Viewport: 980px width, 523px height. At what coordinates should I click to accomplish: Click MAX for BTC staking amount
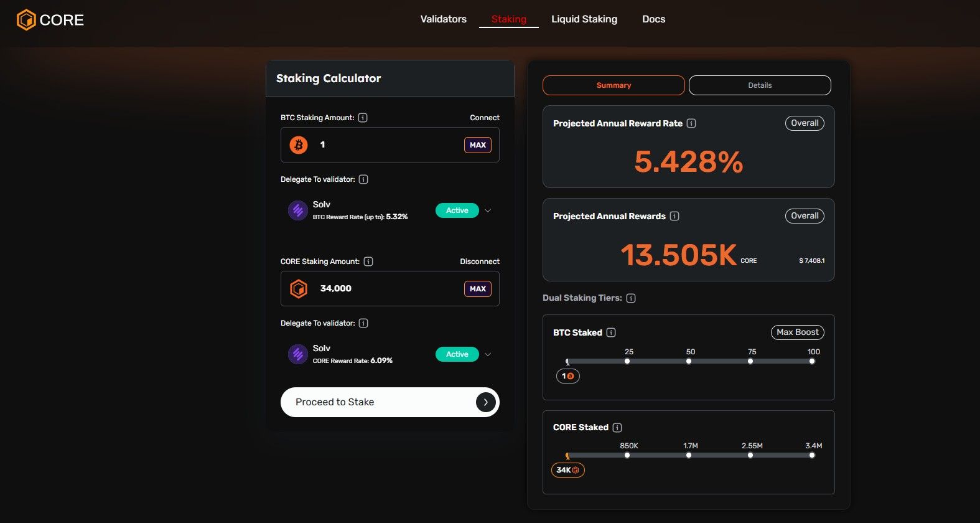[478, 145]
